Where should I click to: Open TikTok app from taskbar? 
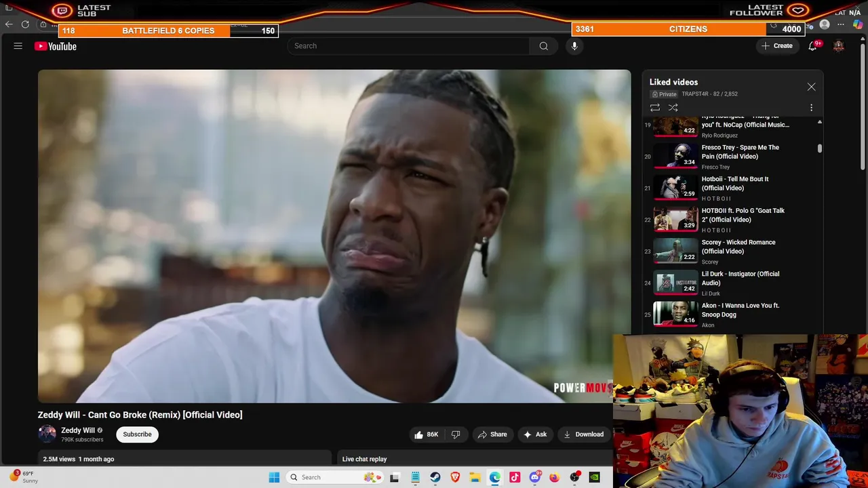(515, 477)
